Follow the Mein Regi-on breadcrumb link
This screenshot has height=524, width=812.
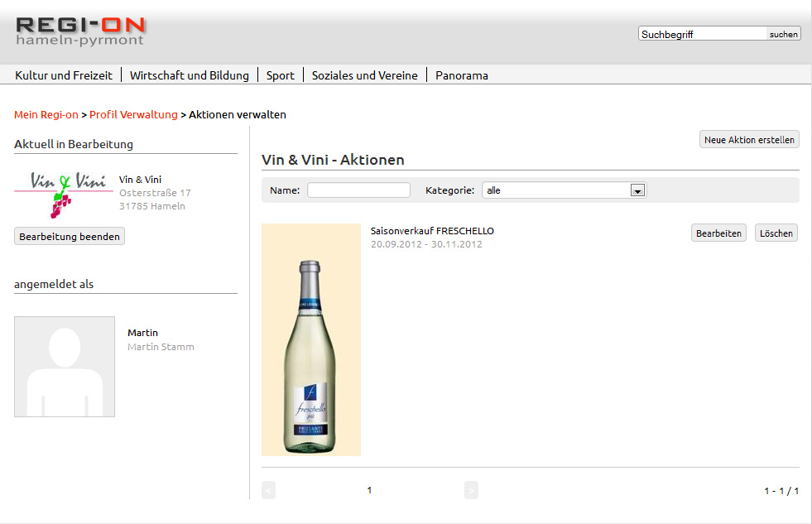(46, 115)
